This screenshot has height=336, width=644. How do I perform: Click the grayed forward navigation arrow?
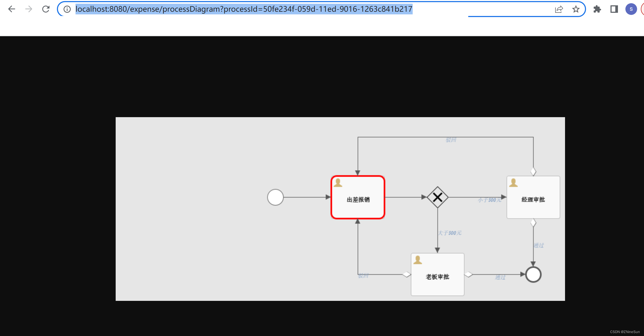[28, 9]
